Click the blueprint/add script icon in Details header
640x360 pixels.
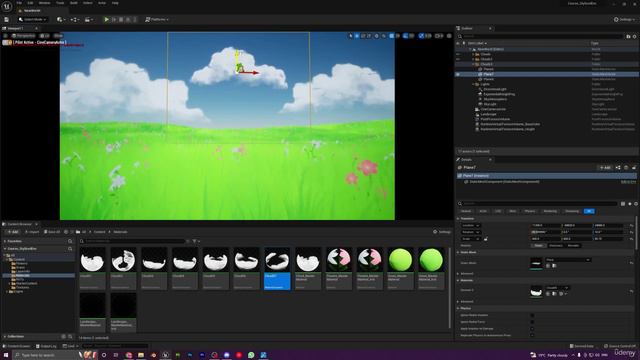(x=618, y=168)
